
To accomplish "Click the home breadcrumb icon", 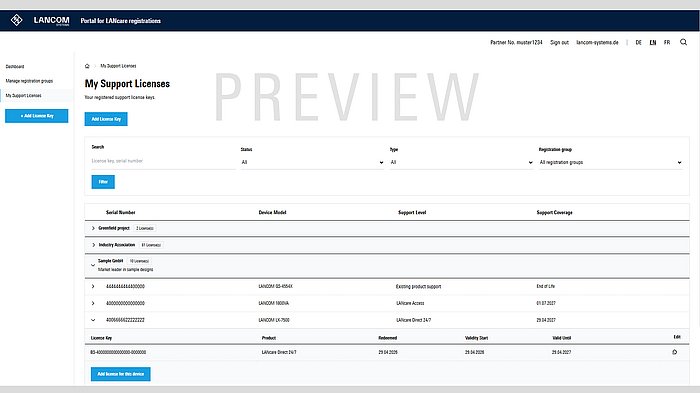I will pos(87,66).
